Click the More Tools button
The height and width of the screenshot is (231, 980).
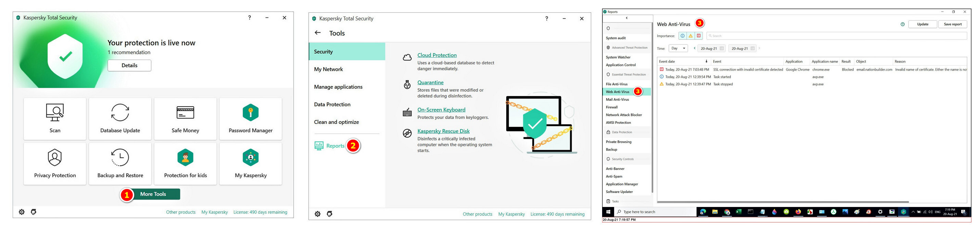pyautogui.click(x=153, y=194)
